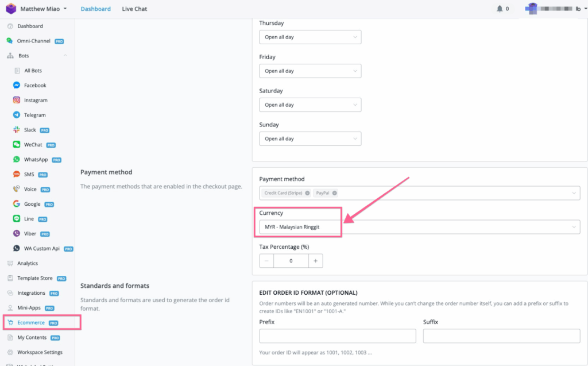Viewport: 588px width, 366px height.
Task: Open the Currency dropdown
Action: coord(419,227)
